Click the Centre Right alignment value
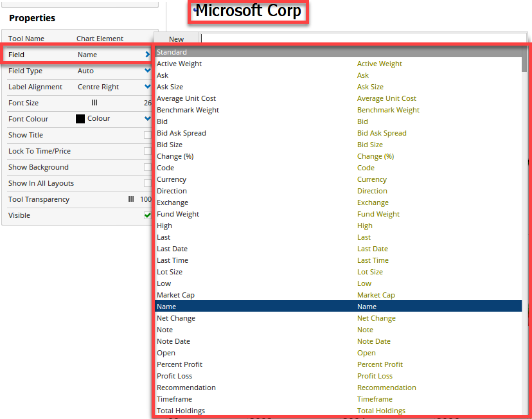 (98, 87)
